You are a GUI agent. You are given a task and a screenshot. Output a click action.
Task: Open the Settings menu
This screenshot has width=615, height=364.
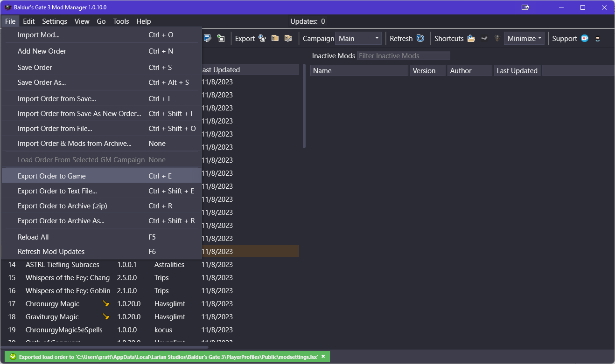tap(55, 21)
